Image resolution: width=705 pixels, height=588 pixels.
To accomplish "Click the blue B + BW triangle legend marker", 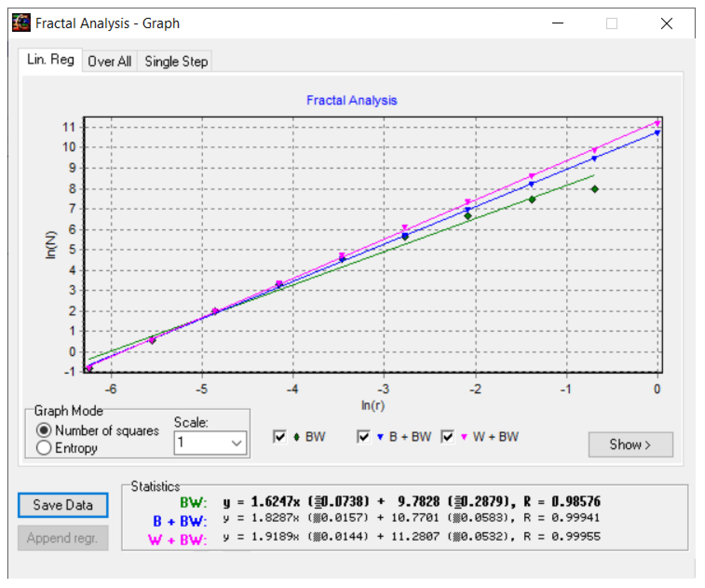I will 380,437.
